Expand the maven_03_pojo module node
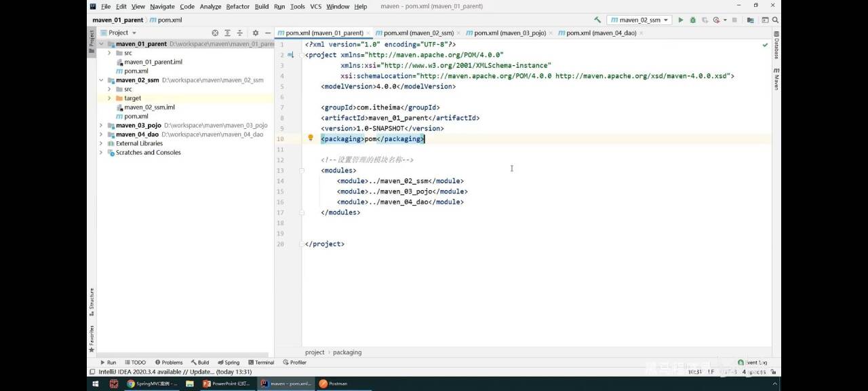 (101, 126)
